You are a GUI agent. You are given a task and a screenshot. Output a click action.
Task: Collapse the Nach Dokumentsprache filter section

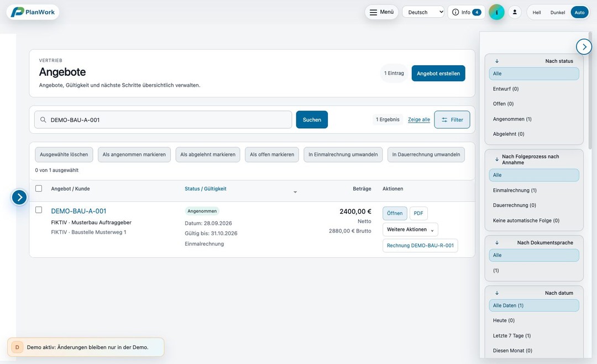[496, 242]
